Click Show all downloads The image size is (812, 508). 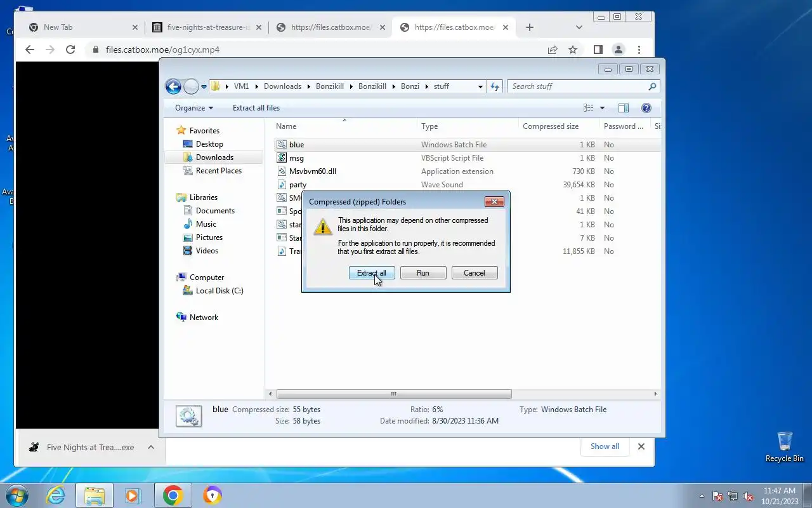coord(605,446)
